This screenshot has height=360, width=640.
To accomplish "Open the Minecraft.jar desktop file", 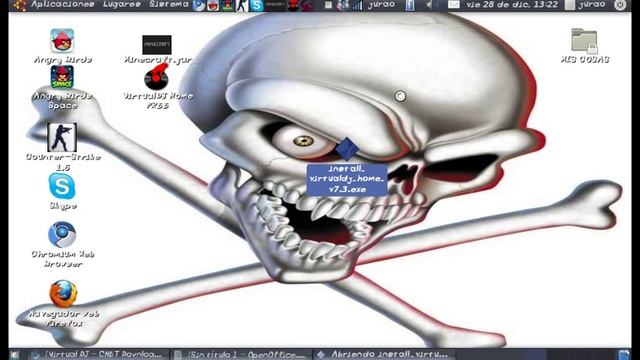I will click(x=157, y=44).
